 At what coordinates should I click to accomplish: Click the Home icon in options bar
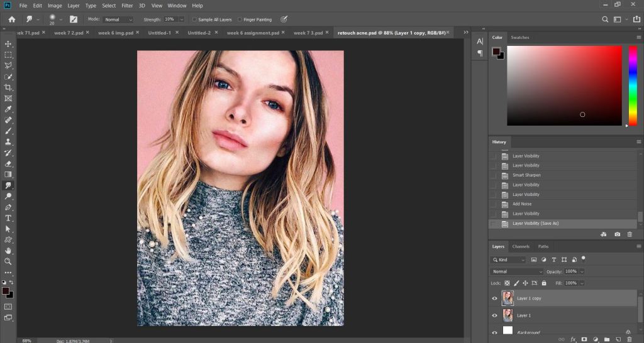click(x=11, y=19)
